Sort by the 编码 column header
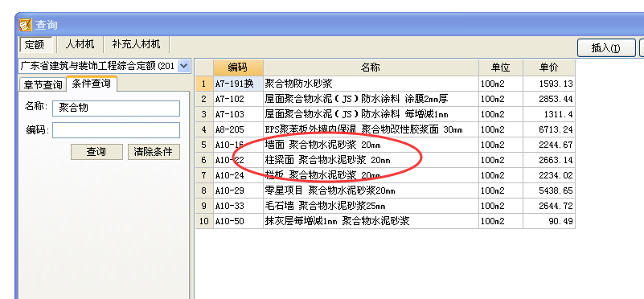This screenshot has height=299, width=644. (x=238, y=68)
